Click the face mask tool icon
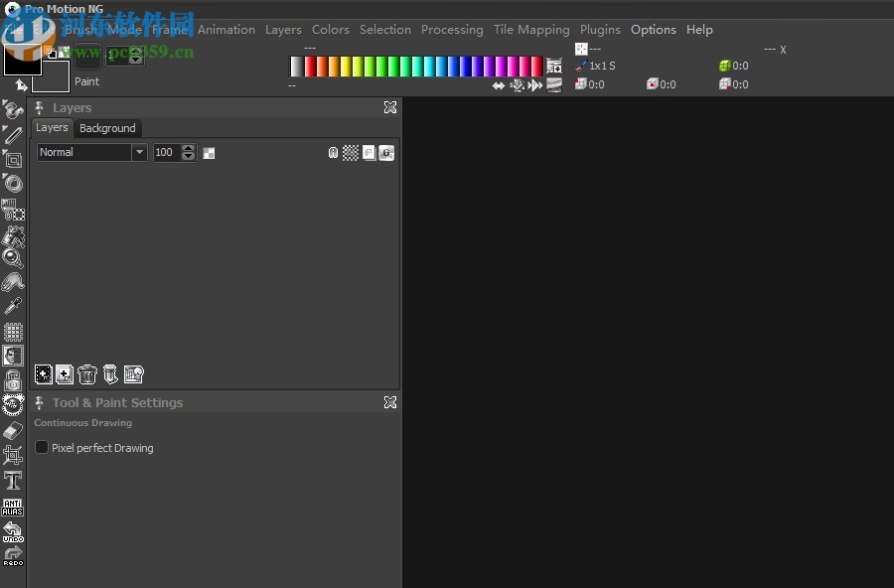This screenshot has width=894, height=588. coord(13,356)
